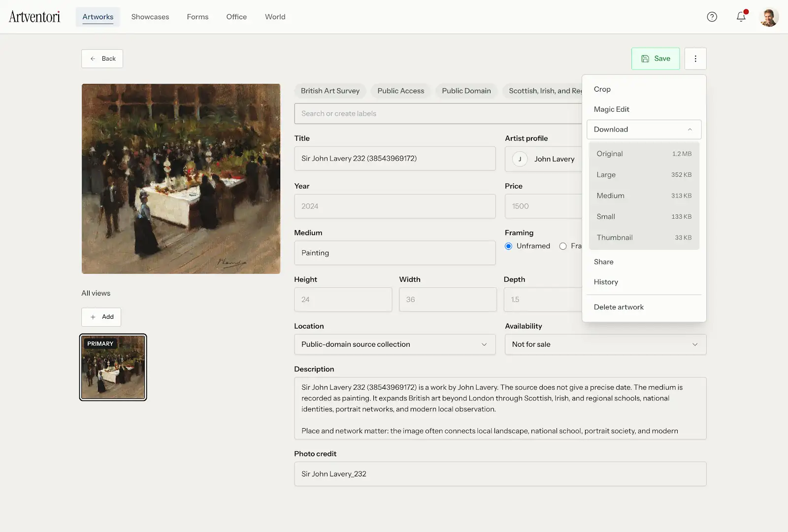The width and height of the screenshot is (788, 532).
Task: Switch to the Artworks tab
Action: [x=98, y=17]
